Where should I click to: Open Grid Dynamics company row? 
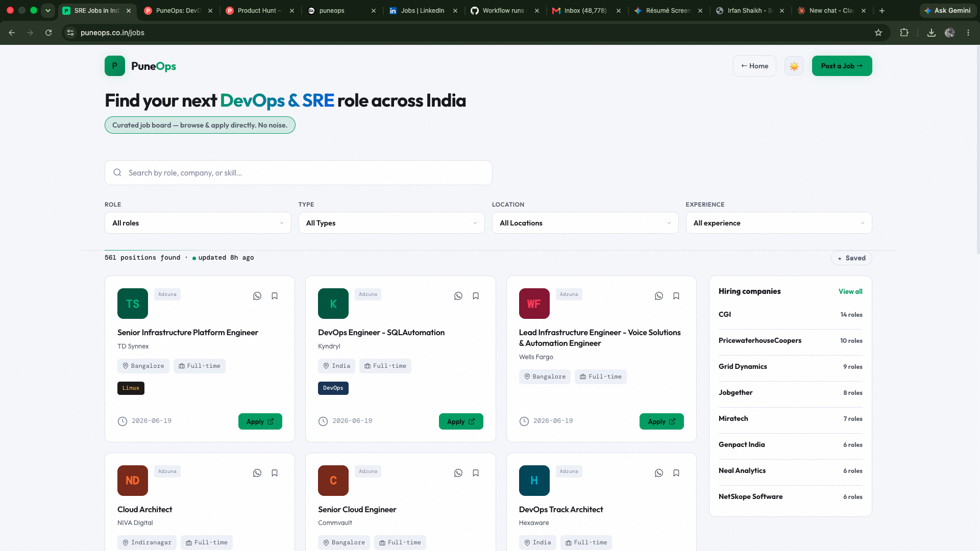790,366
